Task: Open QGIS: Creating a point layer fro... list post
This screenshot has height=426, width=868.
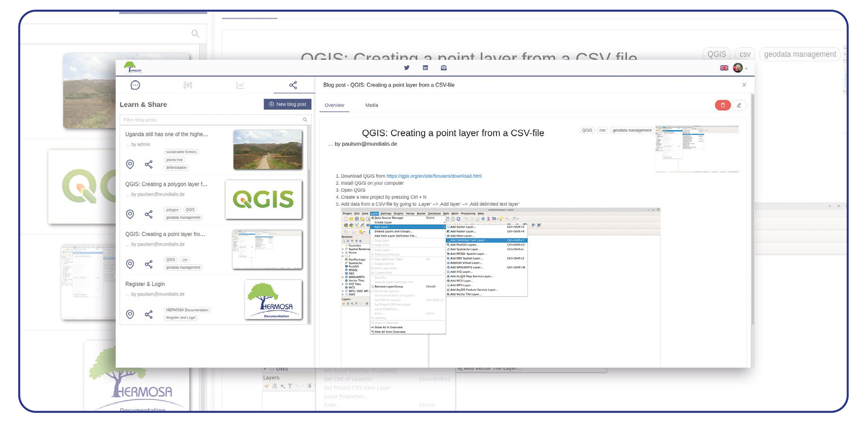Action: pos(165,234)
